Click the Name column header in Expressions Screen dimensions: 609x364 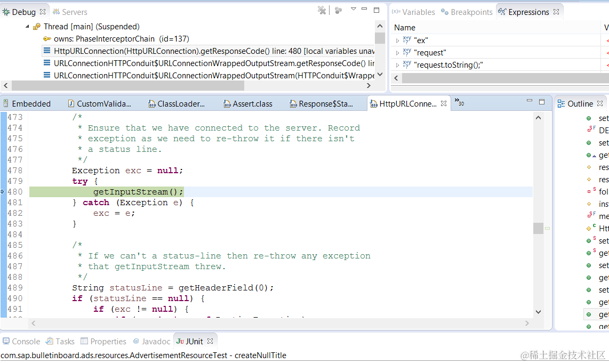[405, 28]
